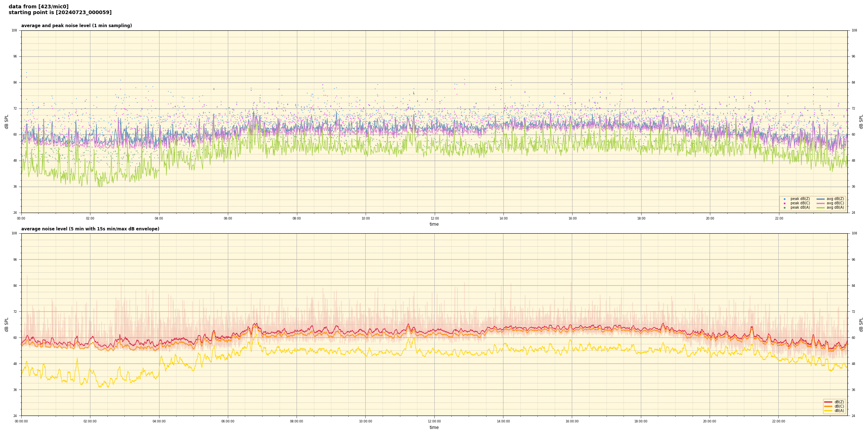This screenshot has width=868, height=434.
Task: Click the avg dB(A) legend line
Action: [x=821, y=208]
